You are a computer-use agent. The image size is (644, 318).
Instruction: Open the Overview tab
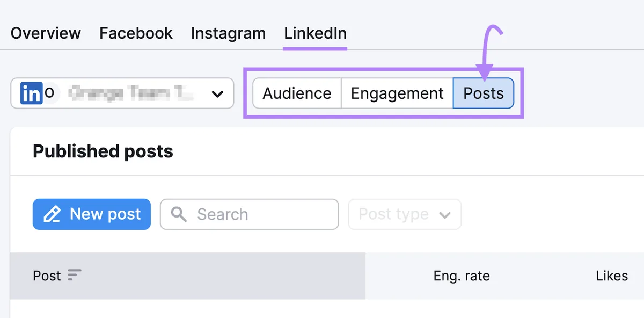[x=46, y=33]
